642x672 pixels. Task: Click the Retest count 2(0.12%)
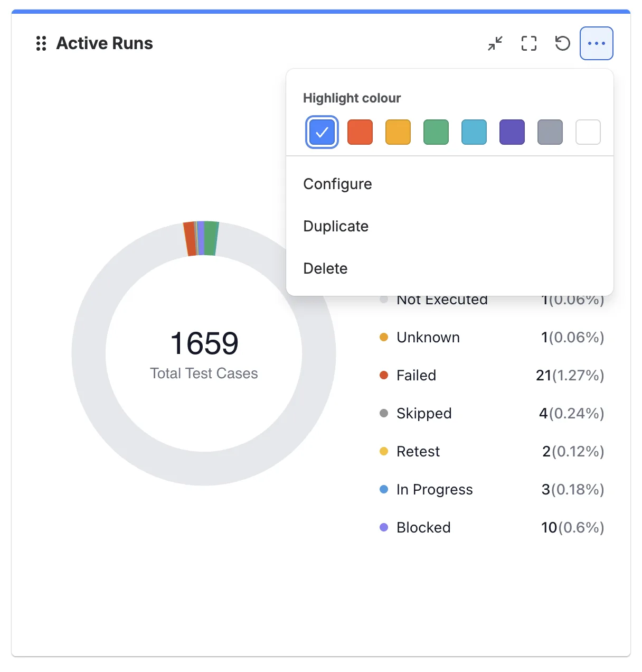click(573, 451)
